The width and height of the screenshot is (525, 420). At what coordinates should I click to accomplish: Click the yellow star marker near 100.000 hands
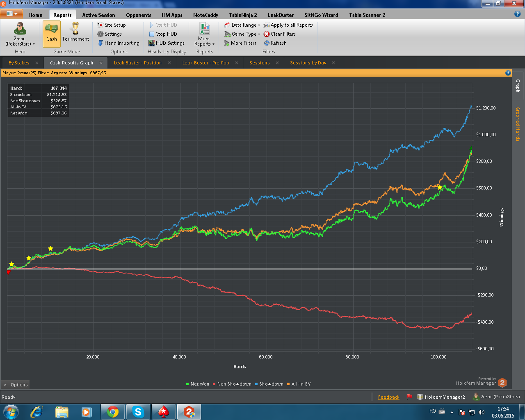coord(440,187)
